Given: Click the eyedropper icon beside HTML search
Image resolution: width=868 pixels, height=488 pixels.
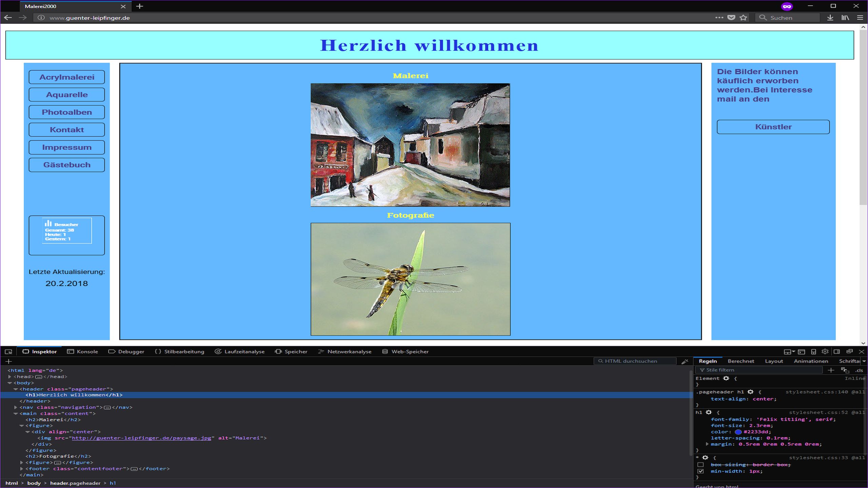Looking at the screenshot, I should 685,361.
